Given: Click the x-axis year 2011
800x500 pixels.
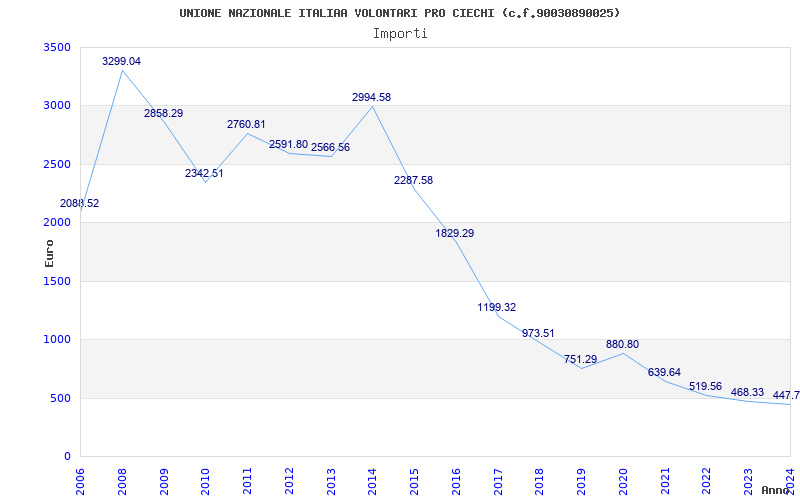Looking at the screenshot, I should click(247, 483).
